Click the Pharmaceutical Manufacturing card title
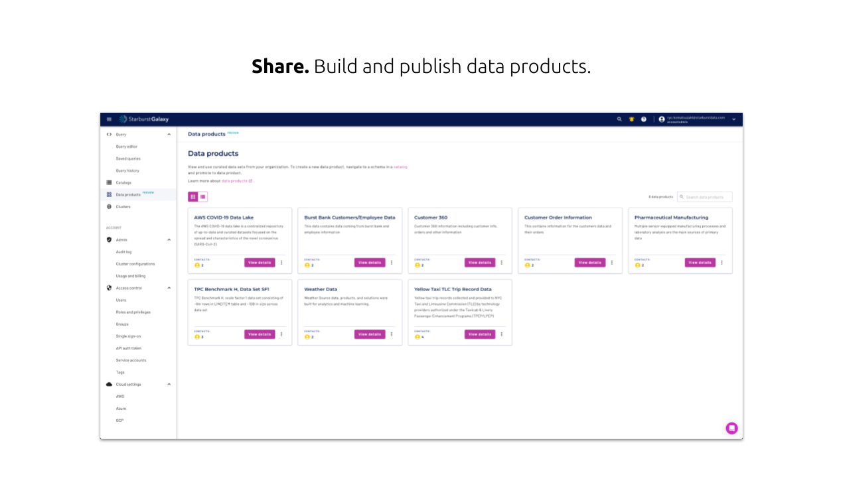843x504 pixels. [x=671, y=218]
